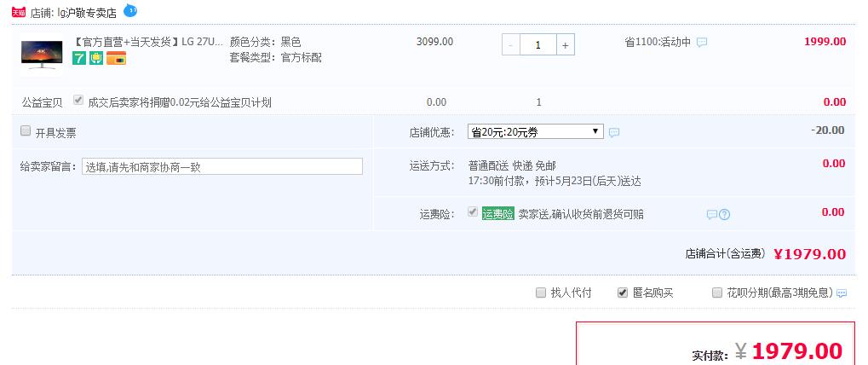Click the green 7-day return badge
Screen dimensions: 868x365
tap(79, 58)
